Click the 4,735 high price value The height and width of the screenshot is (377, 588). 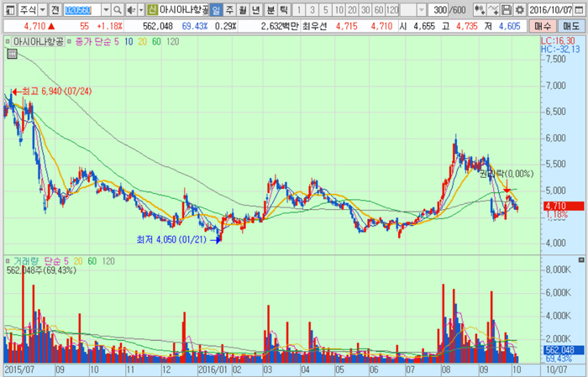click(467, 27)
